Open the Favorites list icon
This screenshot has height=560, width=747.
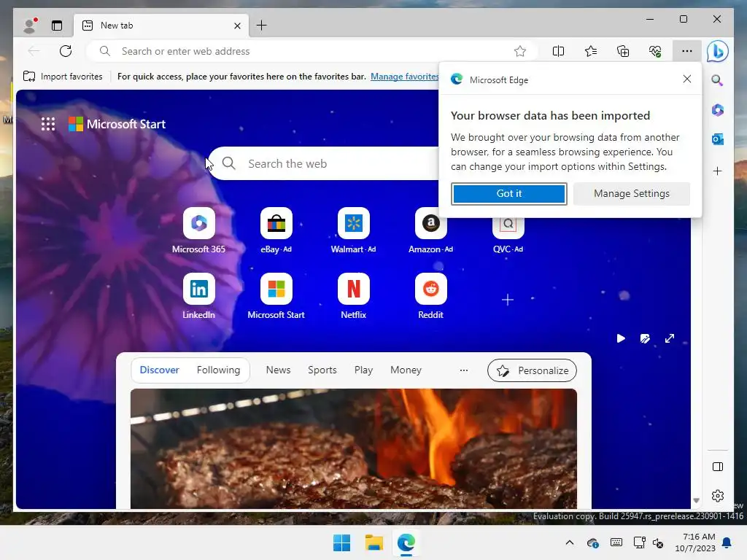pyautogui.click(x=591, y=51)
